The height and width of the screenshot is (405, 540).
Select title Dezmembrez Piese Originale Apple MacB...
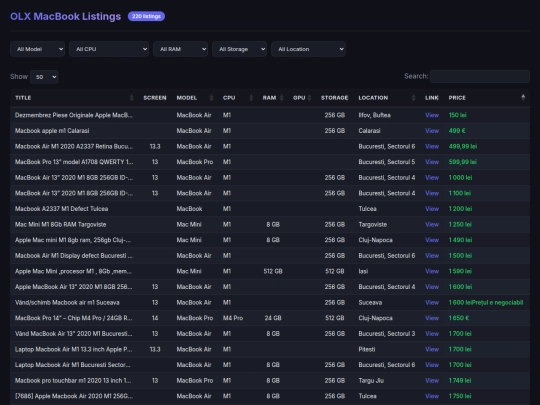(x=73, y=115)
